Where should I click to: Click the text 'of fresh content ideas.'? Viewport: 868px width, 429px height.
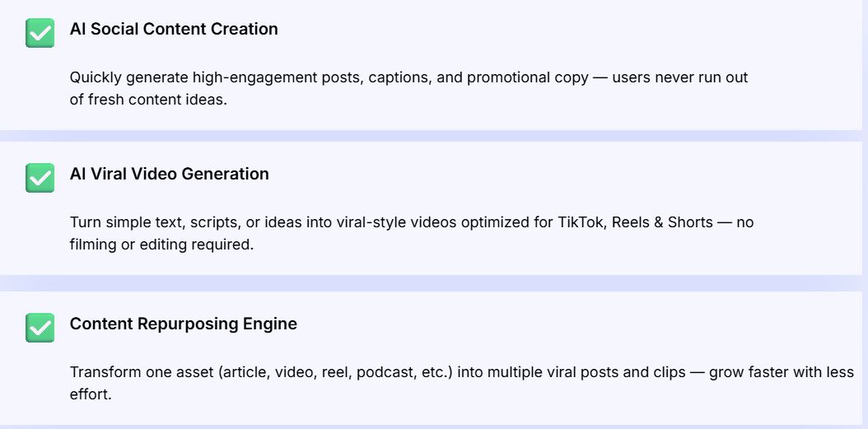[147, 100]
